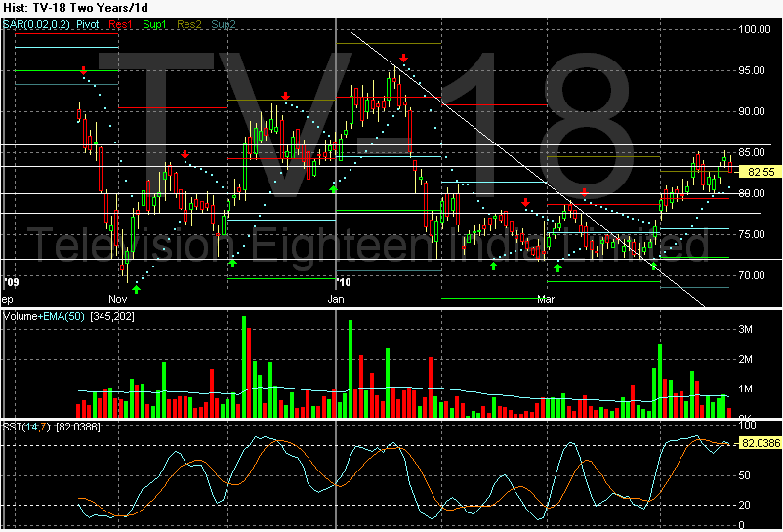
Task: Click the 85.00 price axis label
Action: (752, 152)
